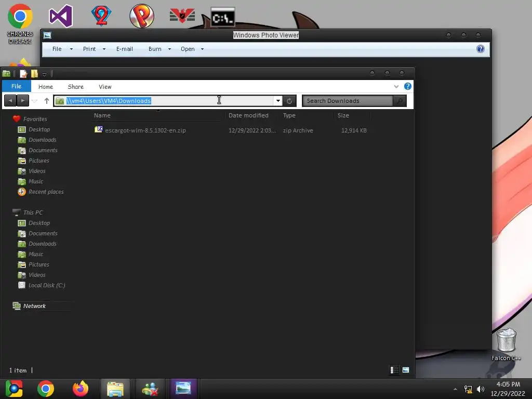Open the Recycle Bin on desktop

point(506,345)
